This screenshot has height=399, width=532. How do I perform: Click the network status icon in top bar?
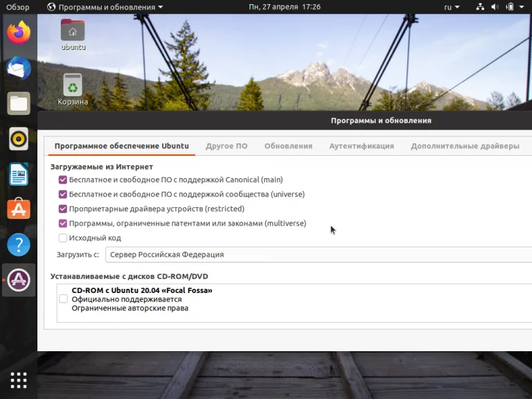click(480, 7)
